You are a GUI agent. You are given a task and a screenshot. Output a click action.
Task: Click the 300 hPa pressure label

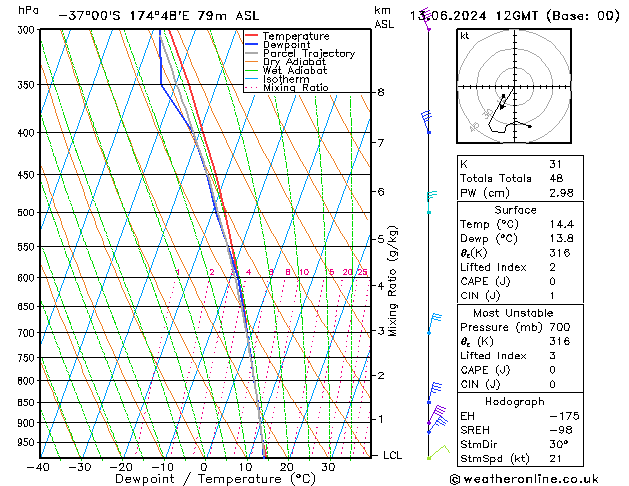click(x=28, y=30)
